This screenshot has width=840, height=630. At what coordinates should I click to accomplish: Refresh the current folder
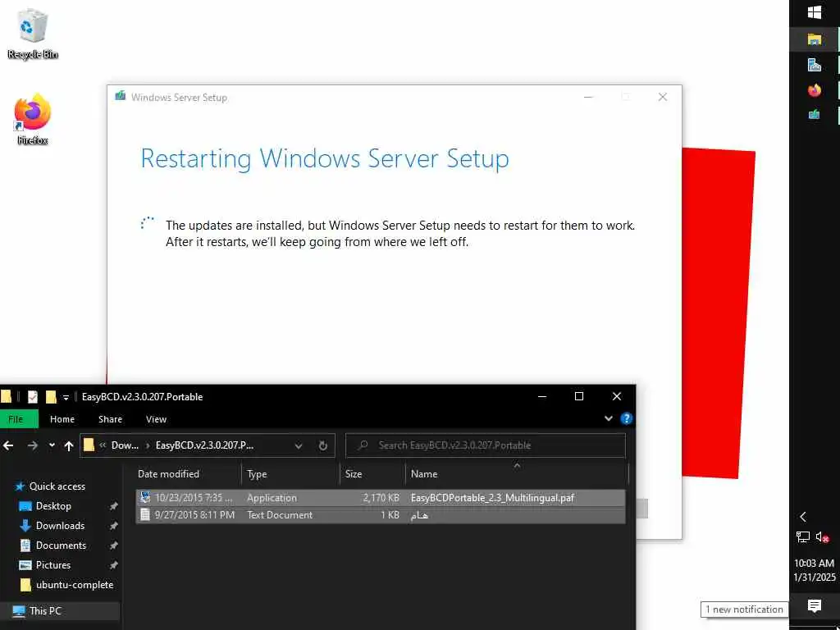pos(322,445)
